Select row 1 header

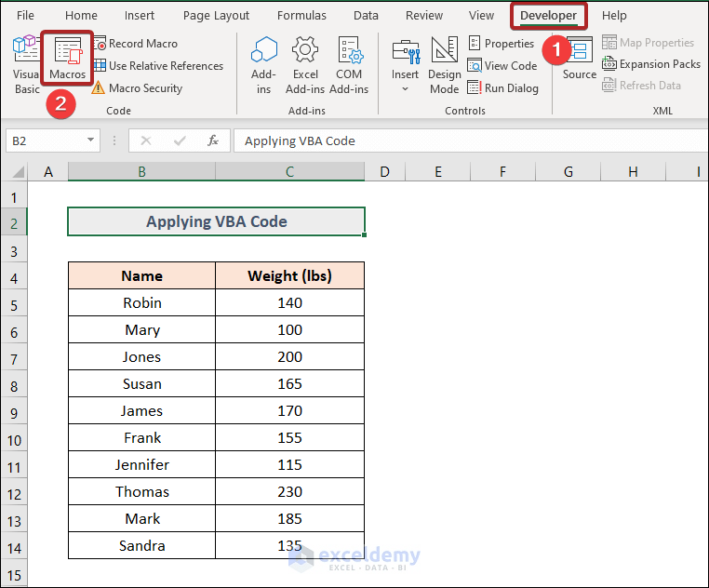pos(14,197)
